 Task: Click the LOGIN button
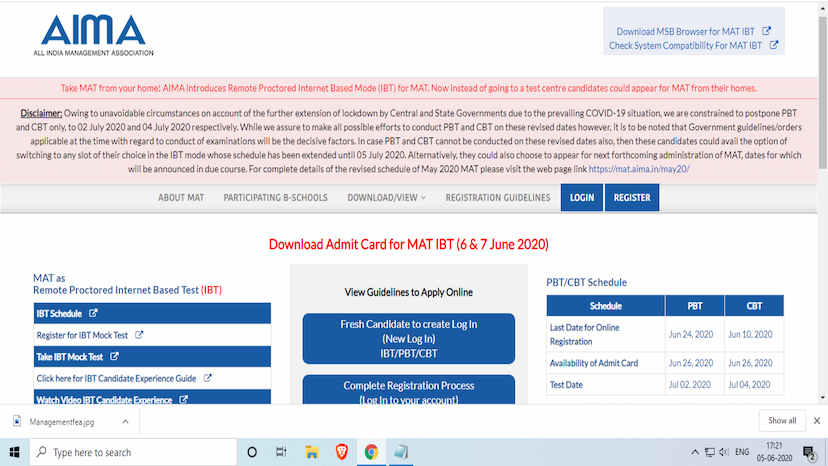point(581,198)
